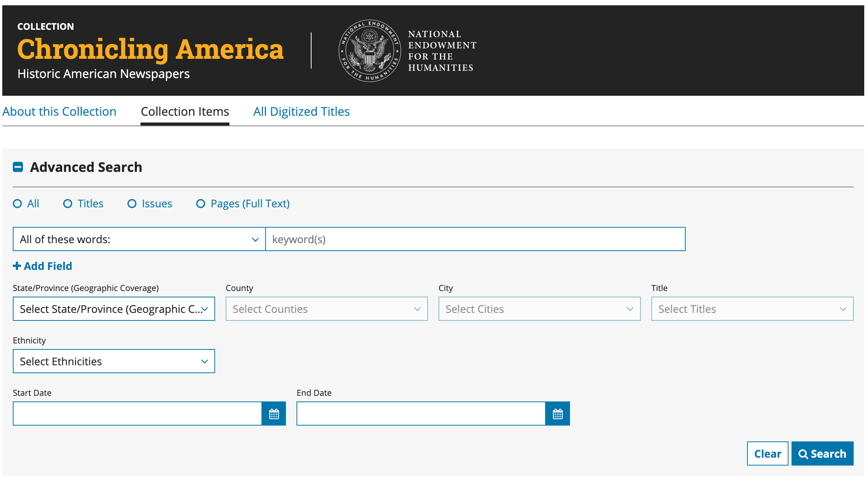This screenshot has height=481, width=868.
Task: Collapse the Advanced Search minus icon
Action: (x=18, y=167)
